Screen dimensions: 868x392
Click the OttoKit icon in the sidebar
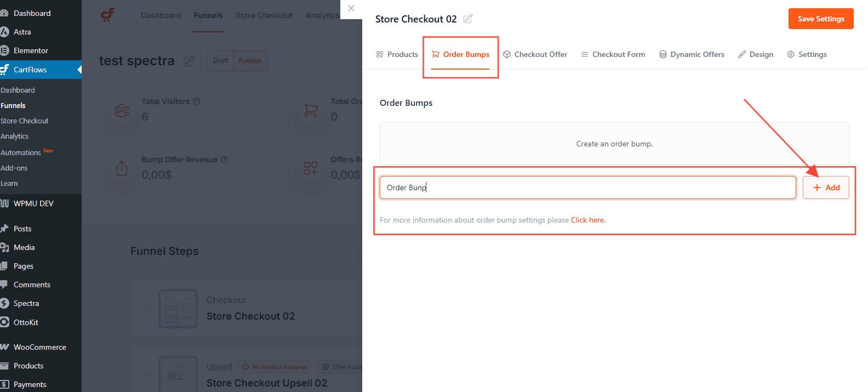click(x=4, y=322)
